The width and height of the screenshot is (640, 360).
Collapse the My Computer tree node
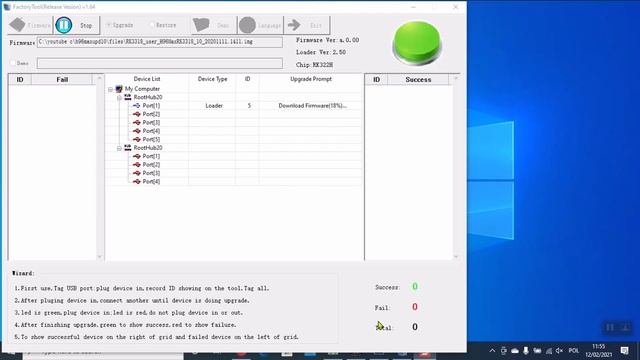click(110, 89)
